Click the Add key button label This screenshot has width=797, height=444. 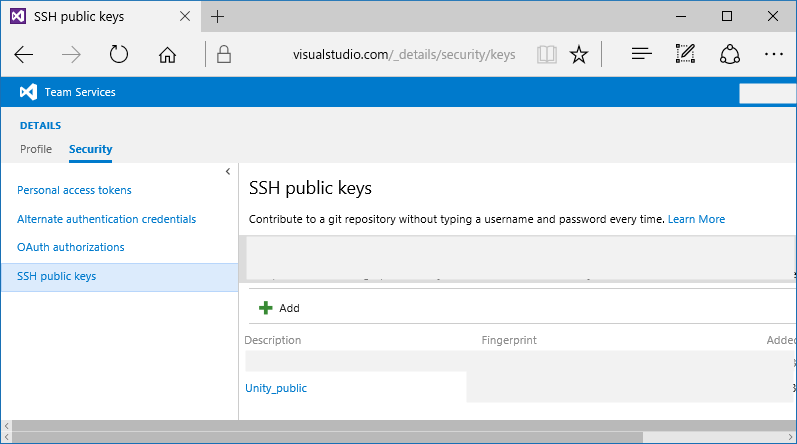(x=289, y=308)
